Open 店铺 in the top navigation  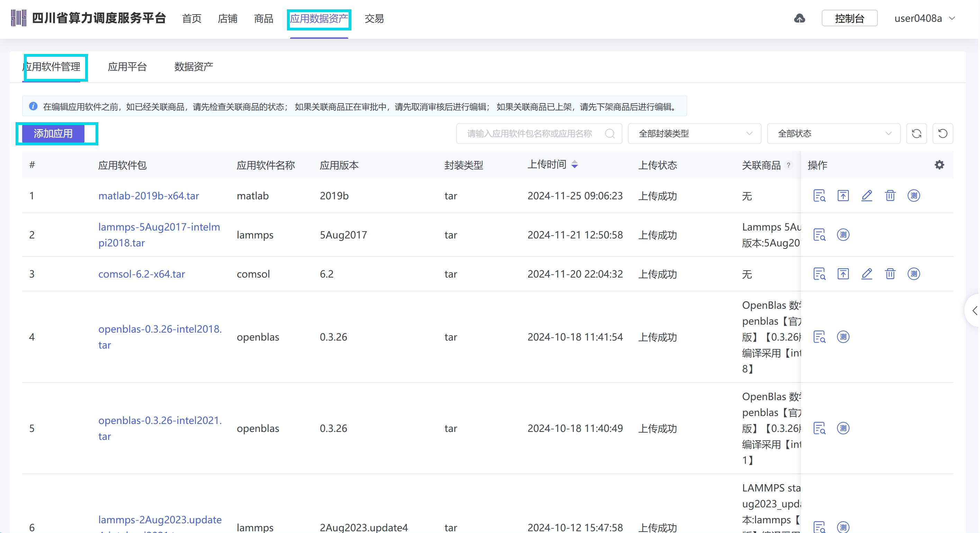click(x=227, y=18)
